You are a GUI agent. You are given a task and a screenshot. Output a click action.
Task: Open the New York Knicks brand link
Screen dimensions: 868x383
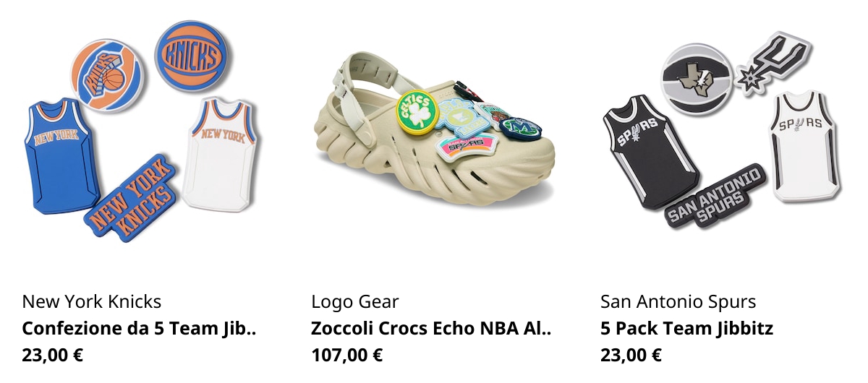point(92,301)
